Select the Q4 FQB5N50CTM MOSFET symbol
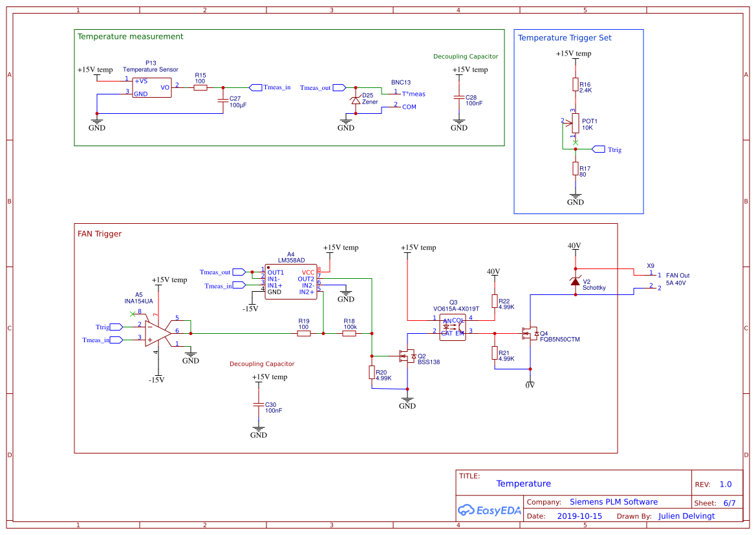The width and height of the screenshot is (756, 535). [x=530, y=333]
